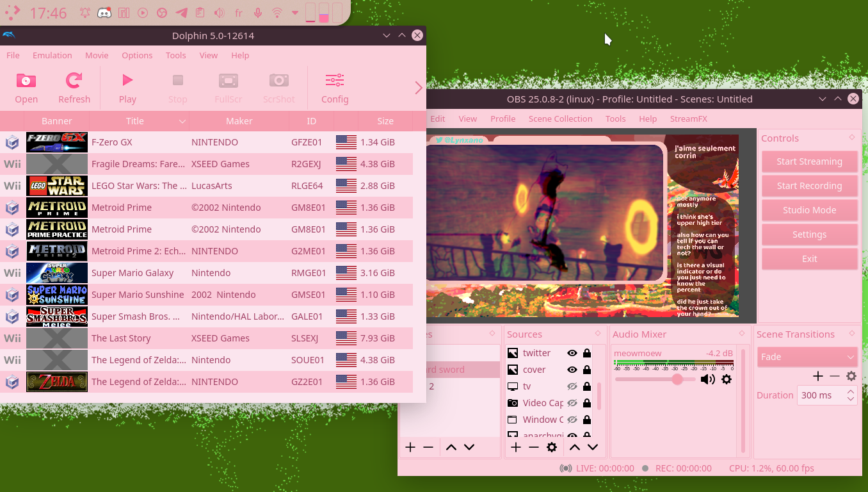Click the Exit button in OBS

coord(809,259)
